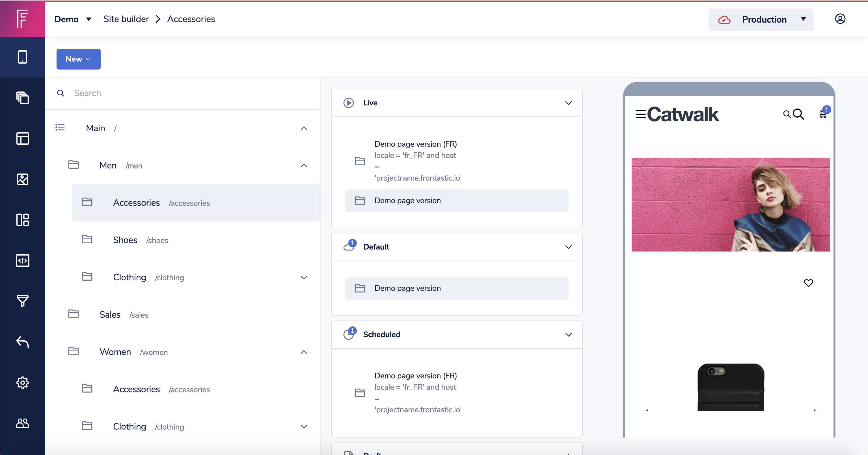Screen dimensions: 868x455
Task: Click the list icon next to Main
Action: point(60,127)
